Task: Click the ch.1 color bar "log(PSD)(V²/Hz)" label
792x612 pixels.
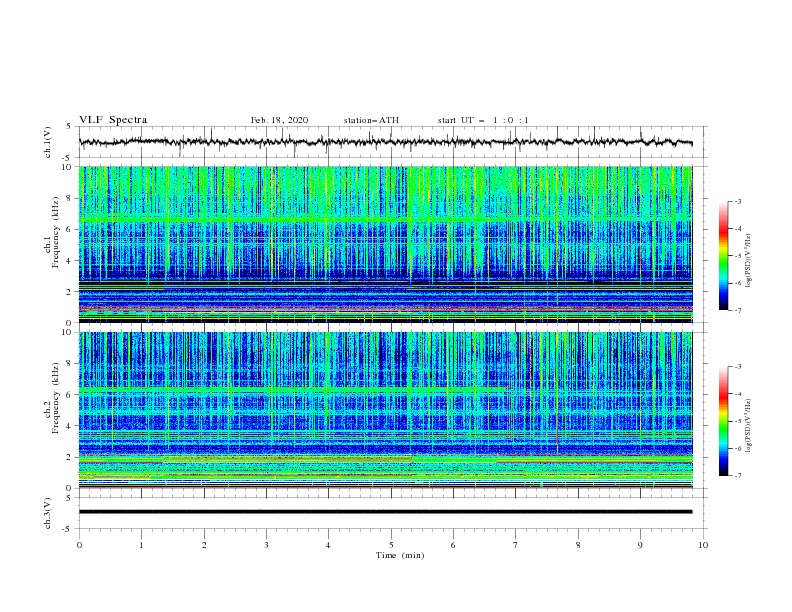Action: tap(749, 261)
